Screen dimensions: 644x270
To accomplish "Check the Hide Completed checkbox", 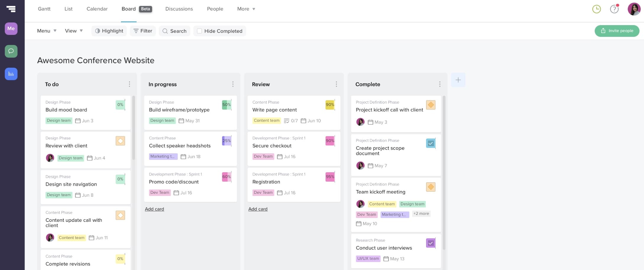I will (199, 31).
